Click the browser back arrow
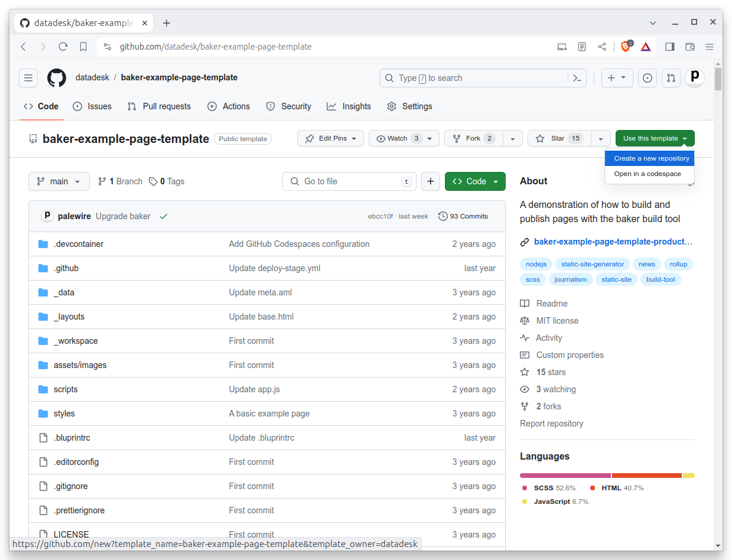 24,47
